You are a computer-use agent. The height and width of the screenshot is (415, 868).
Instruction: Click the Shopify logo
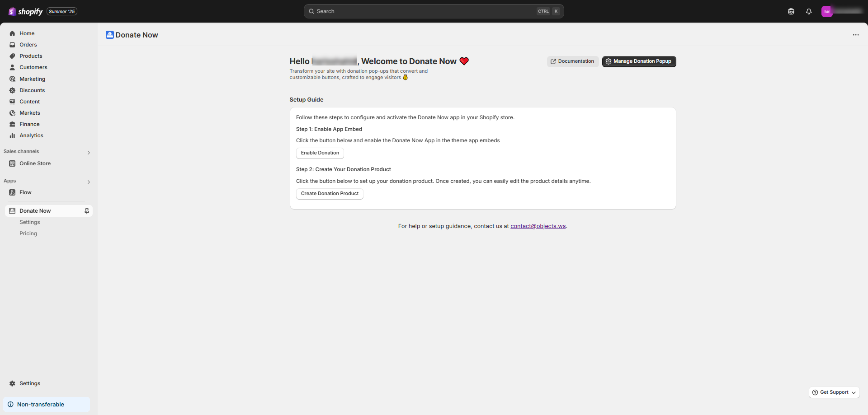click(25, 11)
